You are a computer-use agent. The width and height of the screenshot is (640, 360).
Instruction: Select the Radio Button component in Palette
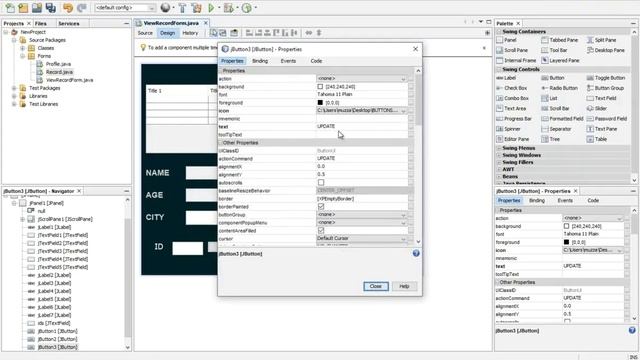pos(559,88)
